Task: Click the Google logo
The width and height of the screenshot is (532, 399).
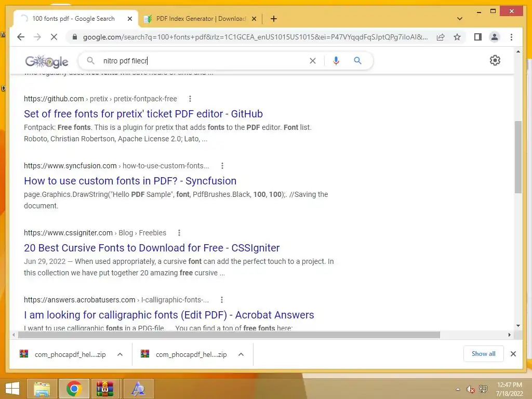Action: (47, 61)
